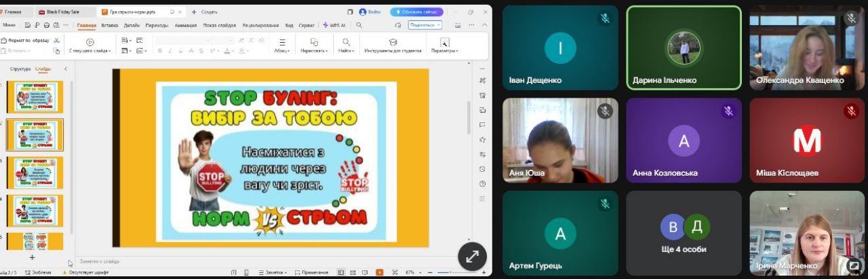The width and height of the screenshot is (868, 279).
Task: Collapse the slide panel with the chevron
Action: pyautogui.click(x=66, y=69)
